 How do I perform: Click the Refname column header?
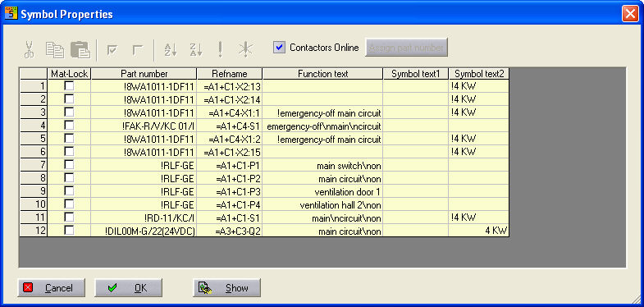tap(230, 74)
